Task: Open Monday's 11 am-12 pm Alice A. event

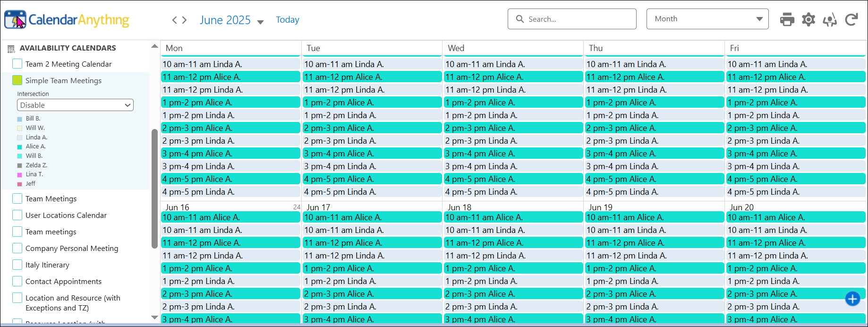Action: click(230, 77)
